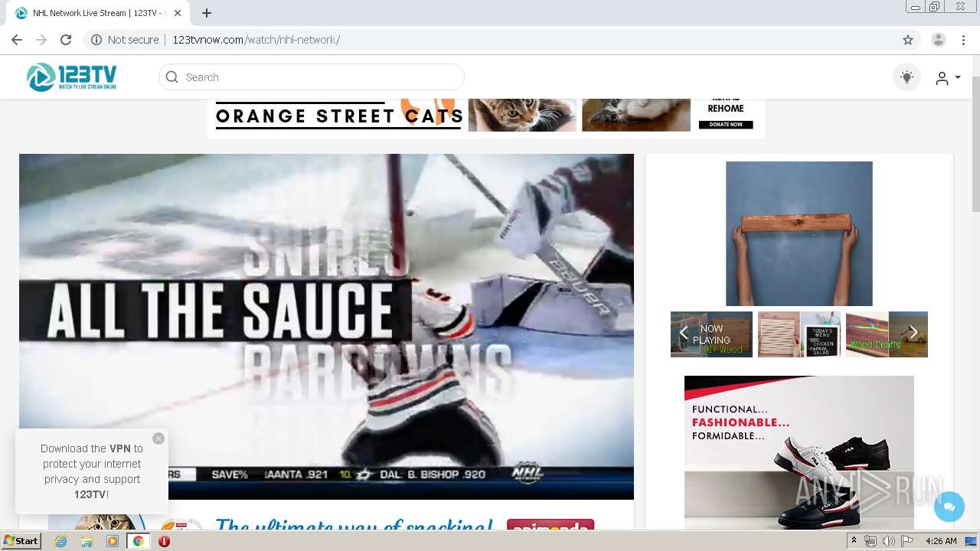Click the red Opera taskbar icon
This screenshot has width=980, height=551.
click(x=164, y=541)
